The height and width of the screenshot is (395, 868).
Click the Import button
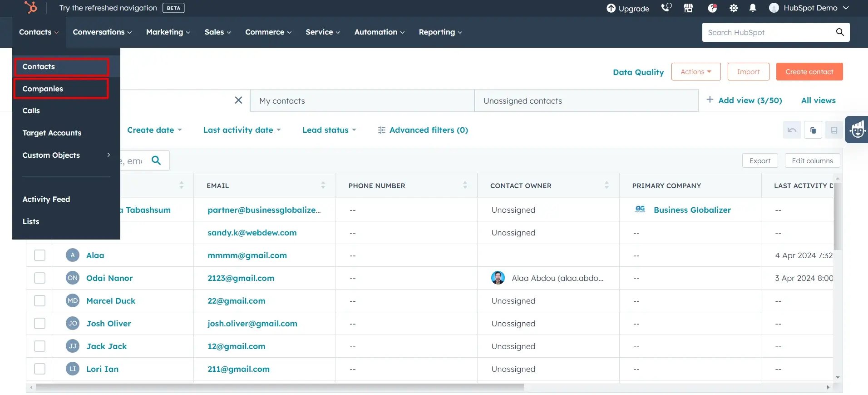(x=748, y=72)
